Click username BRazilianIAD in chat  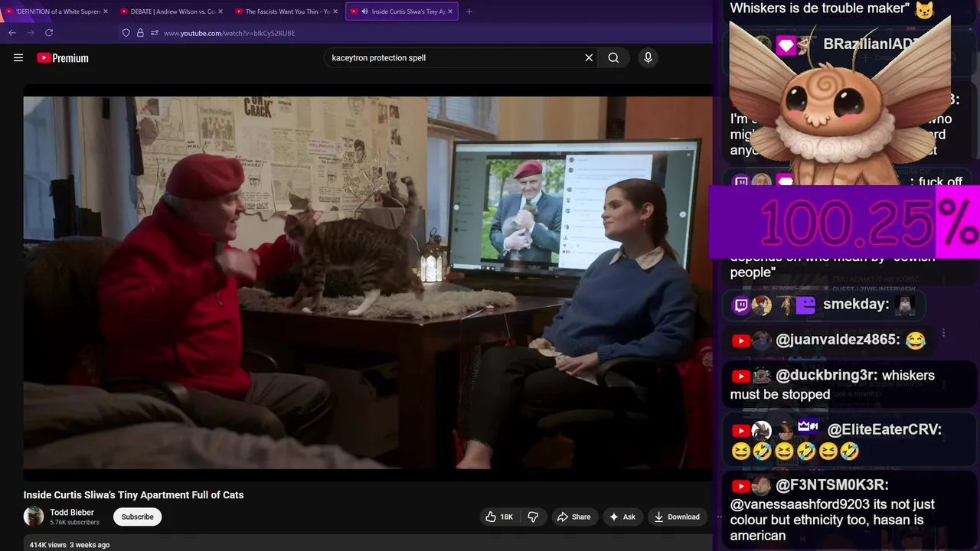click(869, 44)
